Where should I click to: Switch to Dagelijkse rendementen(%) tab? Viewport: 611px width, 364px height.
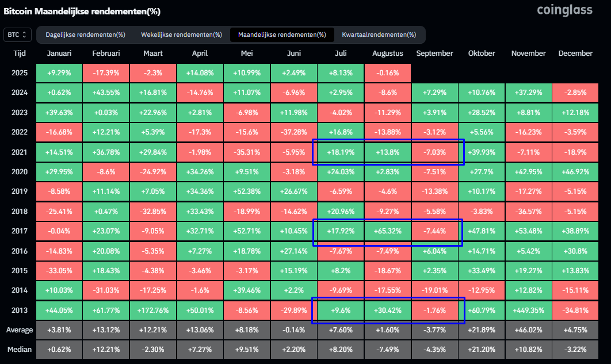pyautogui.click(x=85, y=35)
